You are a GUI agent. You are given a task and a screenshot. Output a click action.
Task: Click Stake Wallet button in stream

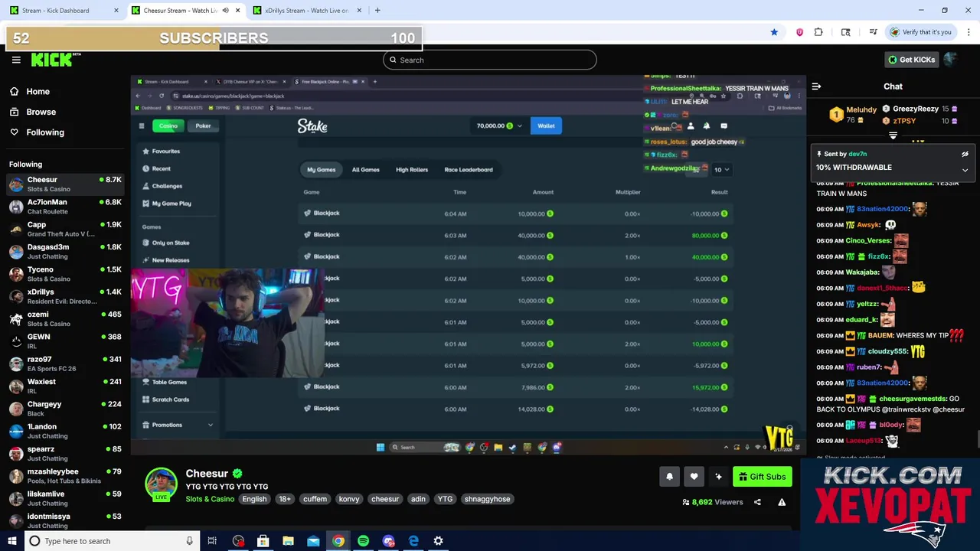point(546,126)
